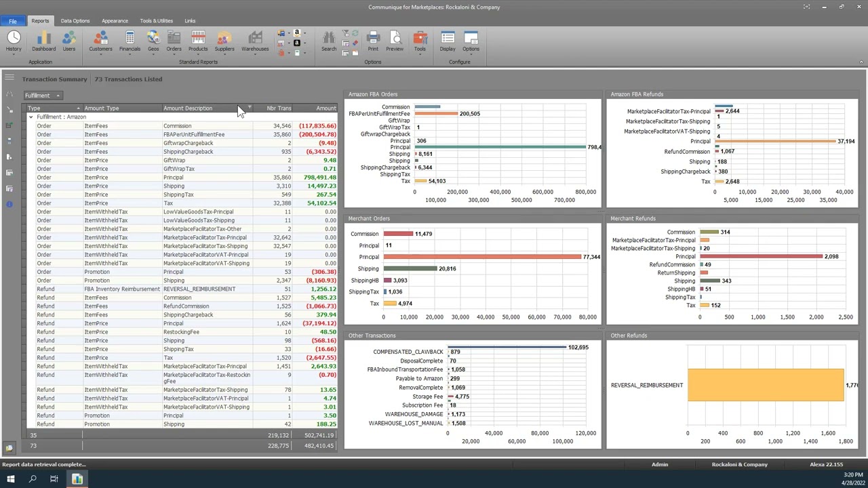Select the FBA Inventory Reimbursement cell

click(x=122, y=289)
